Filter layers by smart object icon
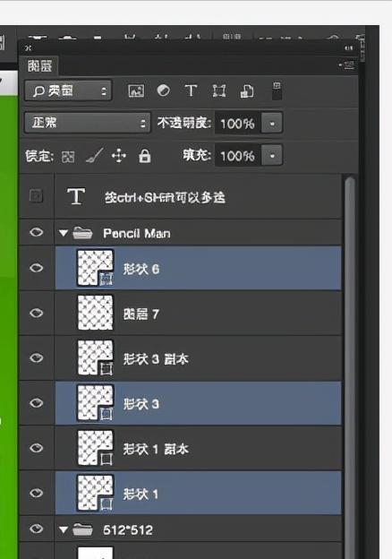Screen dimensions: 392x559 (247, 90)
